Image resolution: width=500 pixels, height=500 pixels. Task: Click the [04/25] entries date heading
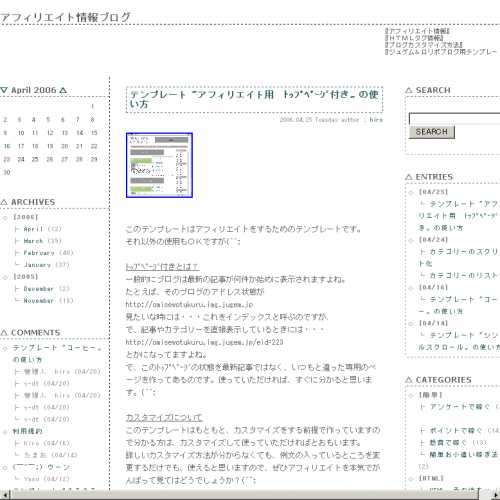click(433, 192)
